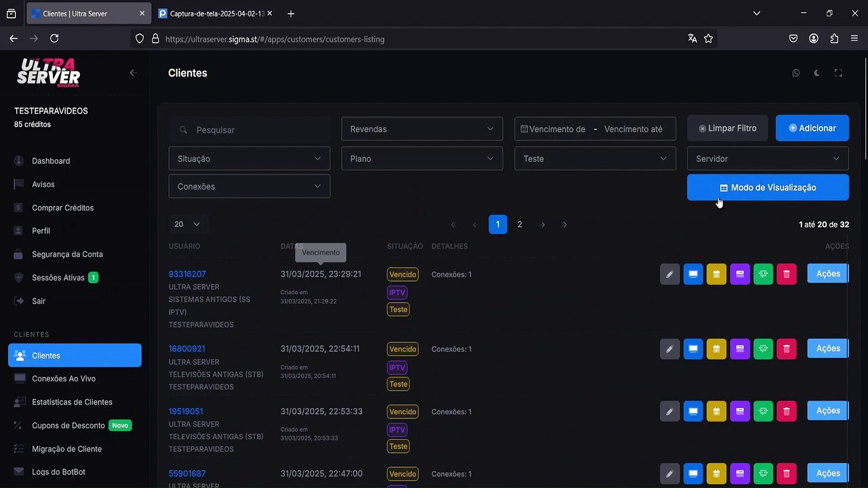Viewport: 868px width, 488px height.
Task: Delete client 93316207 with trash icon
Action: (x=787, y=274)
